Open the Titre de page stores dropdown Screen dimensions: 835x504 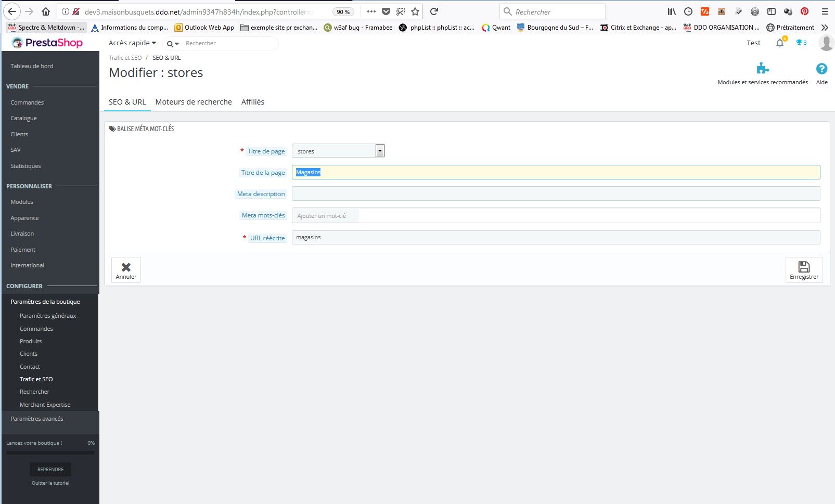(x=338, y=151)
